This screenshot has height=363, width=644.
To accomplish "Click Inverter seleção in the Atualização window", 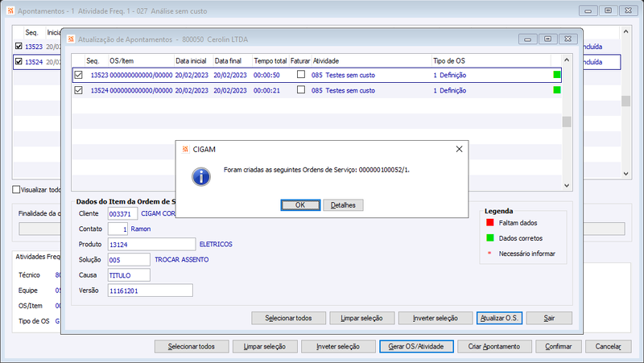I will pos(436,318).
